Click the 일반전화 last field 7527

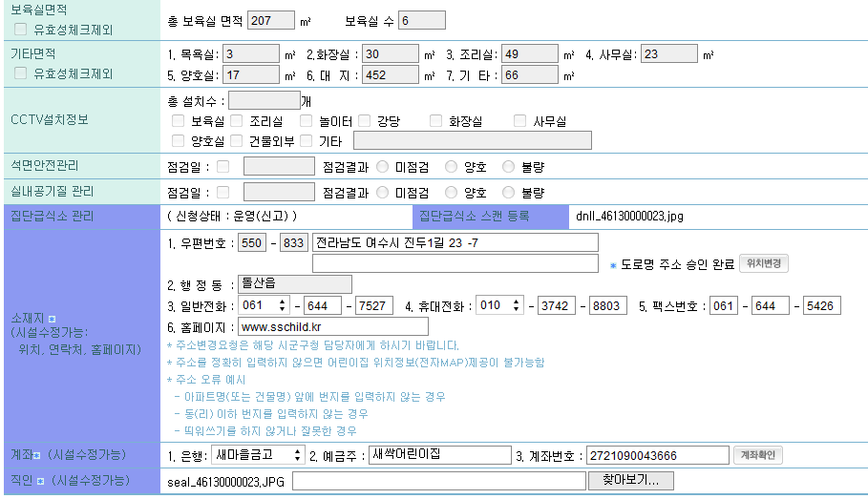373,305
